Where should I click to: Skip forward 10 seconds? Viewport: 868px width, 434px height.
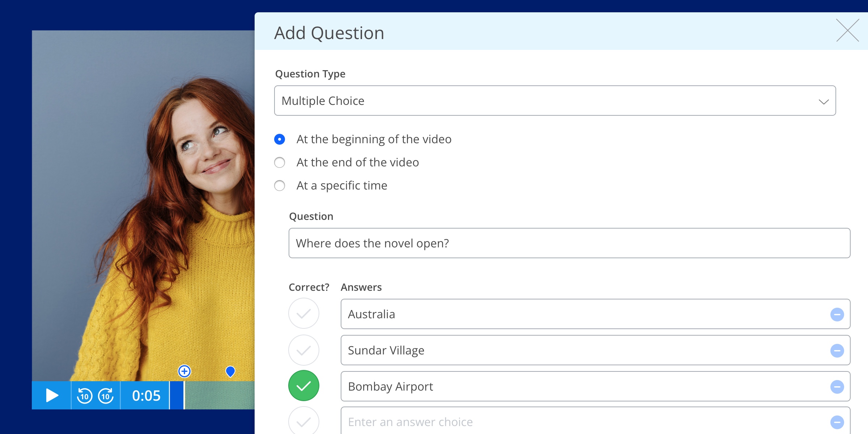click(106, 396)
